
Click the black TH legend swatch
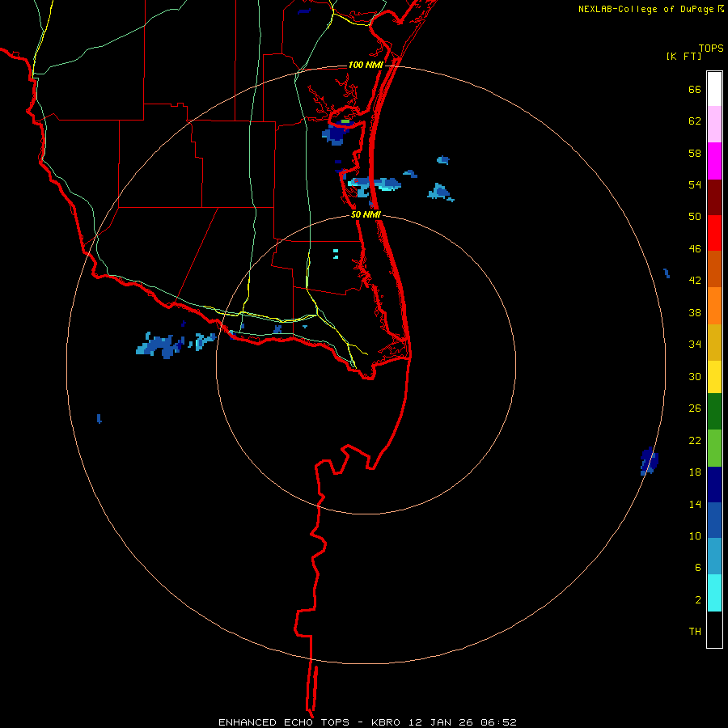pyautogui.click(x=714, y=629)
